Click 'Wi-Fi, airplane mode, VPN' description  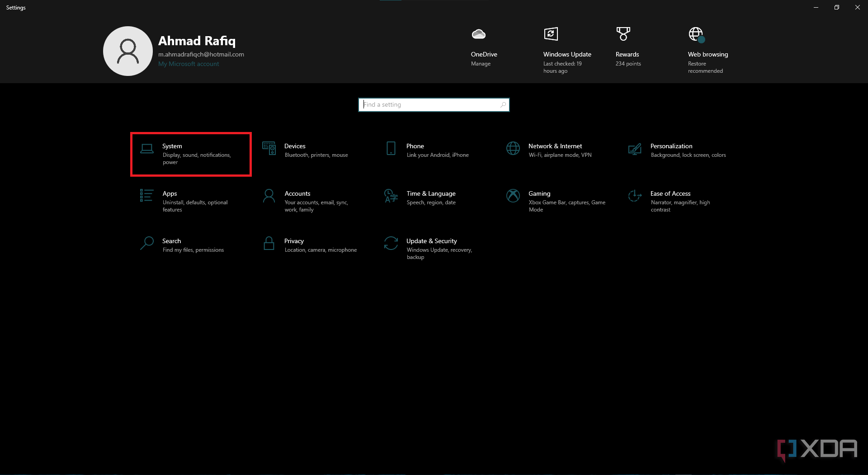(560, 155)
